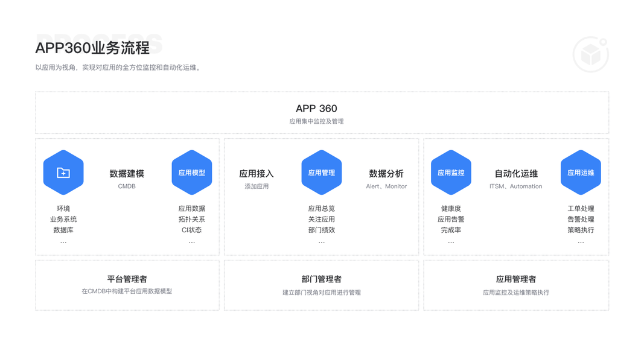Image resolution: width=644 pixels, height=362 pixels.
Task: Click the 应用数据 list item
Action: pos(192,209)
